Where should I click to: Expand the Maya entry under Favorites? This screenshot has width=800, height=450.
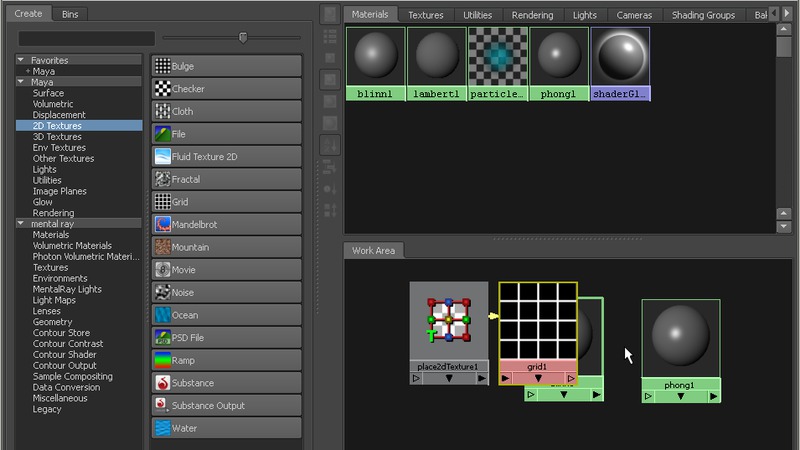point(27,71)
